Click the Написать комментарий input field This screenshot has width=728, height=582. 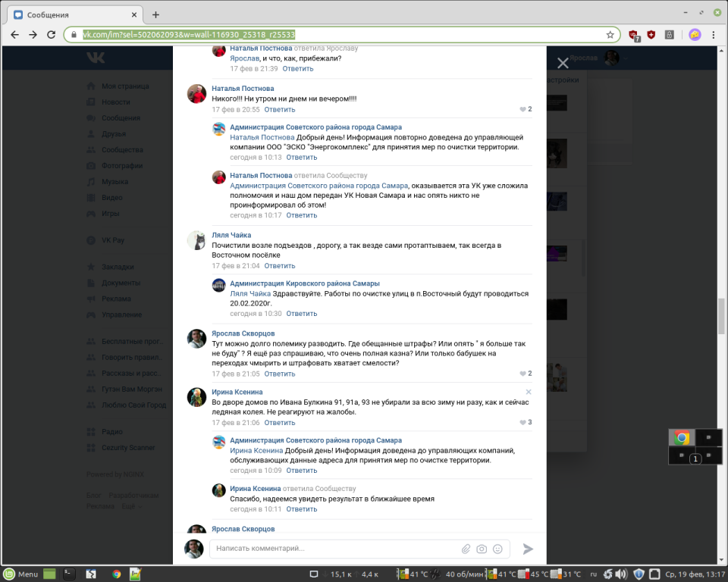coord(334,549)
